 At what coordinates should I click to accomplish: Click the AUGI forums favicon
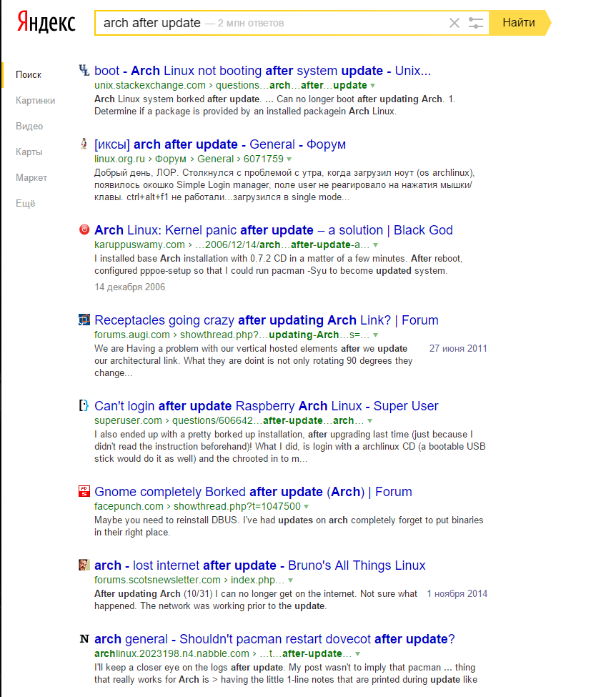[x=84, y=320]
